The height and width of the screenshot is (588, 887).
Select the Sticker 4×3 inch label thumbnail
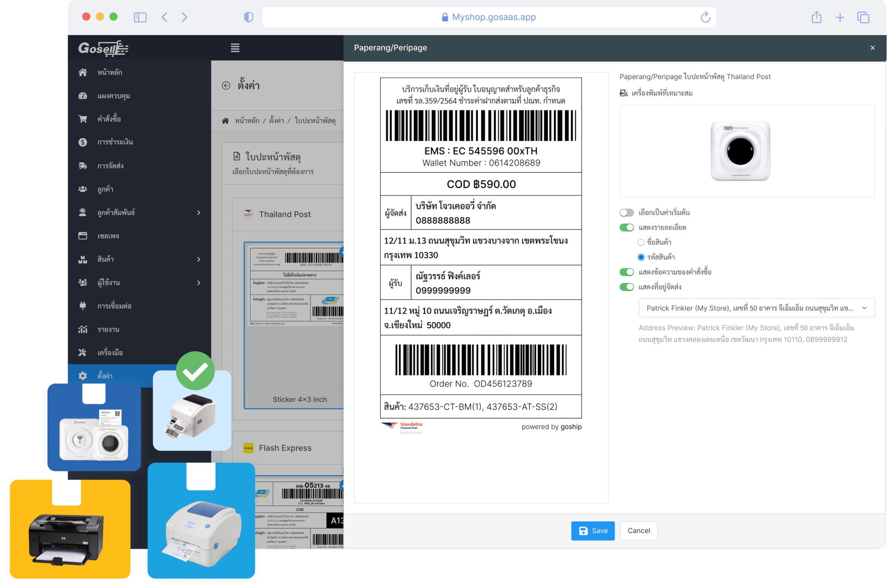294,325
